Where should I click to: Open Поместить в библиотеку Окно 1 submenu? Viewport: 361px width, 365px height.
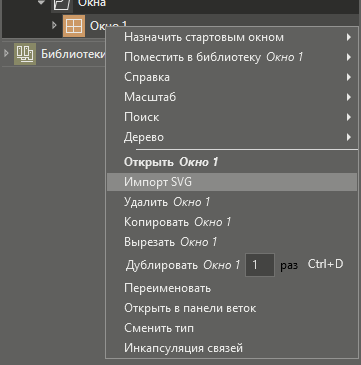click(x=232, y=57)
